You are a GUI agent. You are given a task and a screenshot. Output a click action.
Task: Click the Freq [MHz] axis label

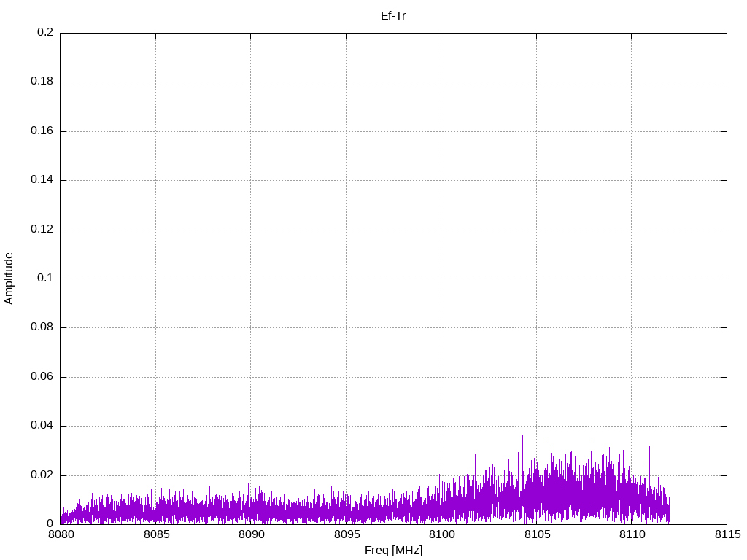[393, 551]
